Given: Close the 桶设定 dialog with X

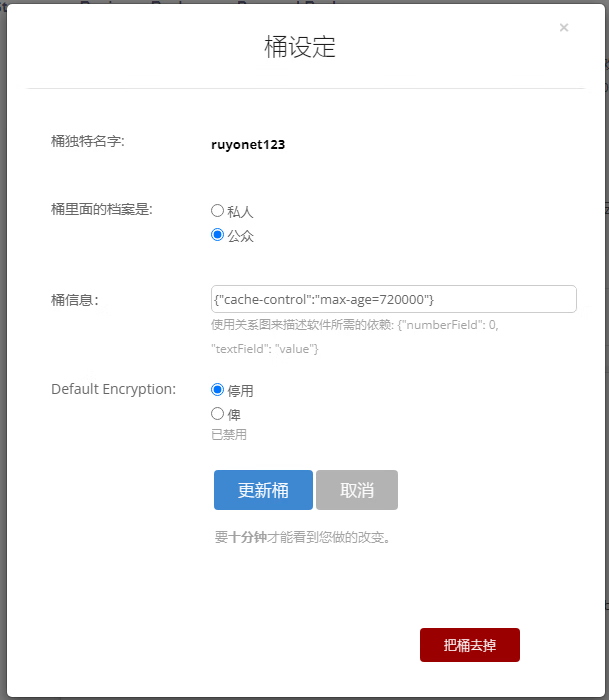Looking at the screenshot, I should tap(564, 28).
